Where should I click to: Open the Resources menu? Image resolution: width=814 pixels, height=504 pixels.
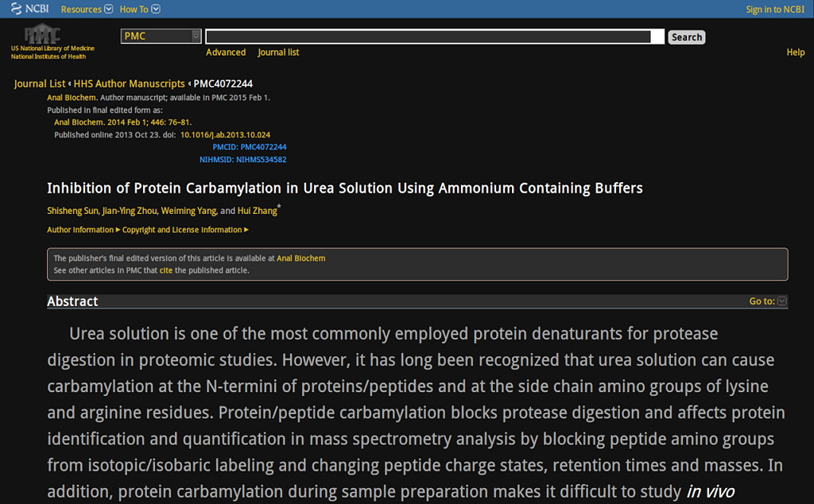(x=85, y=9)
